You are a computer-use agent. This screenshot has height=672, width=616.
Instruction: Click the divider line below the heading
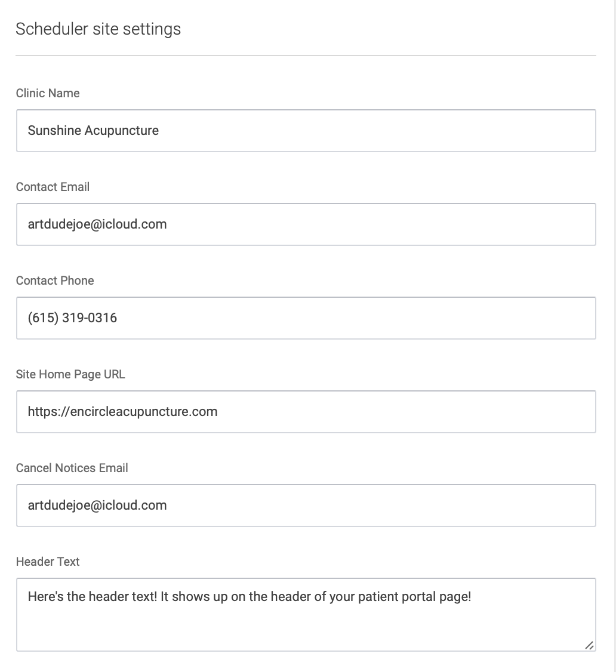point(306,56)
